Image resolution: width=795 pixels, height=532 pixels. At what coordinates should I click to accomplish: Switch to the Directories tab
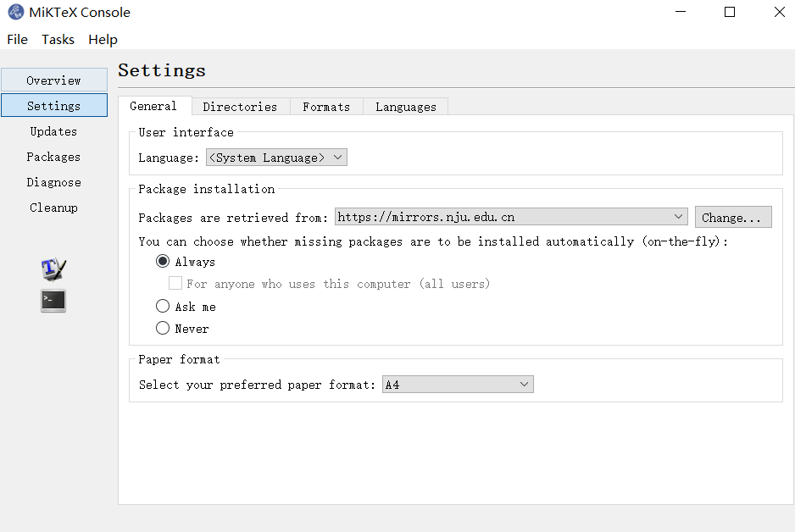pos(240,107)
